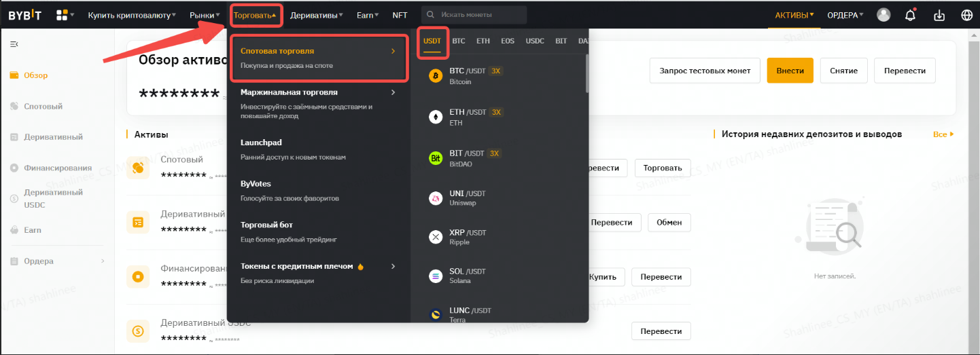Expand Токены с кредитным плечом submenu

pos(317,273)
